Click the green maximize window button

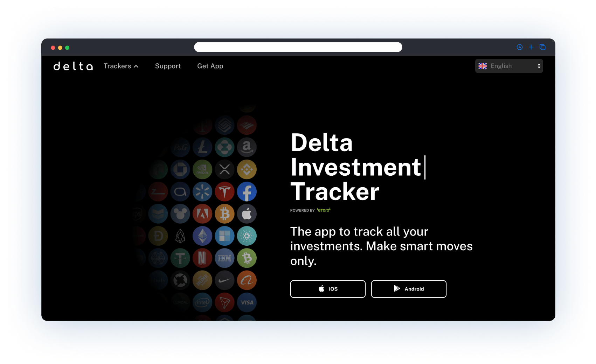(x=67, y=48)
